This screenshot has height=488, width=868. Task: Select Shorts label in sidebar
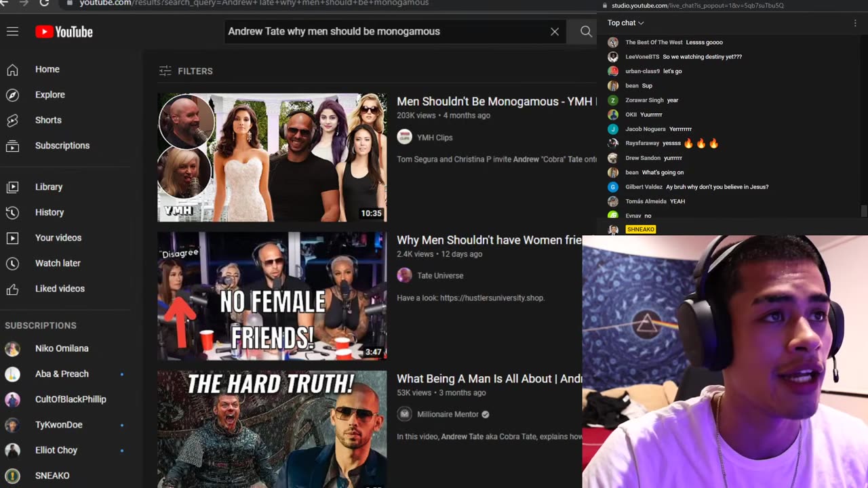coord(48,120)
